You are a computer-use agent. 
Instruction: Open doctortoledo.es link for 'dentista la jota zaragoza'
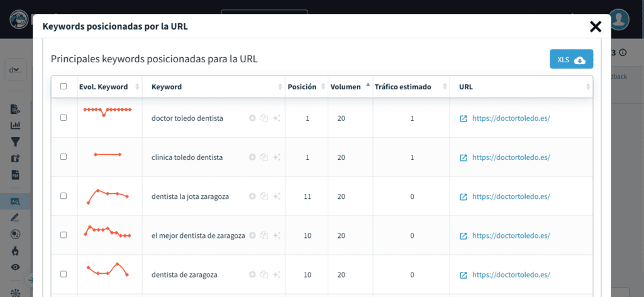coord(511,197)
